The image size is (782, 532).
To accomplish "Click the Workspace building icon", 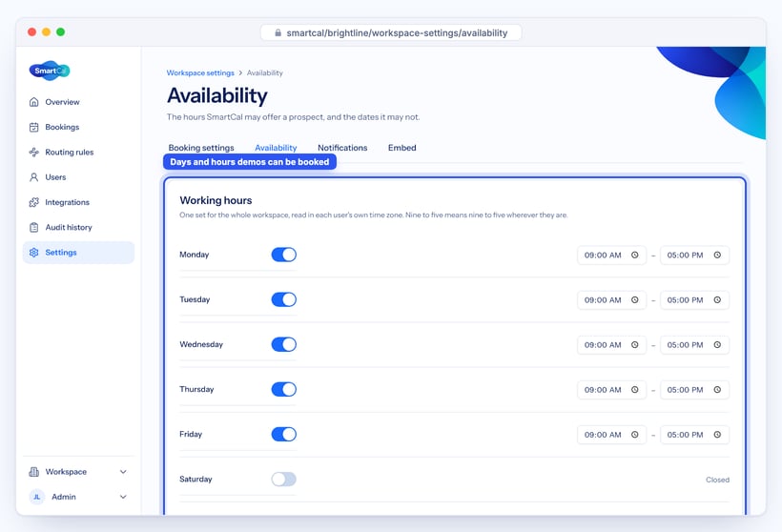I will tap(34, 472).
